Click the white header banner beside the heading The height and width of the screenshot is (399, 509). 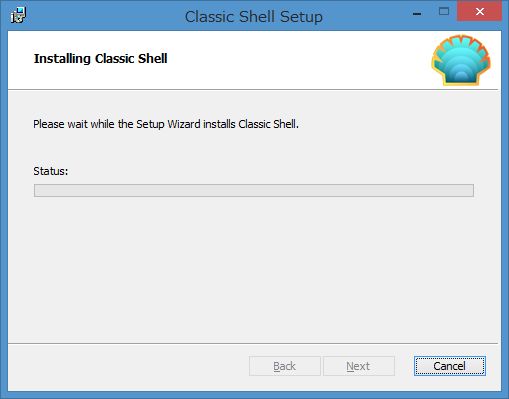293,60
